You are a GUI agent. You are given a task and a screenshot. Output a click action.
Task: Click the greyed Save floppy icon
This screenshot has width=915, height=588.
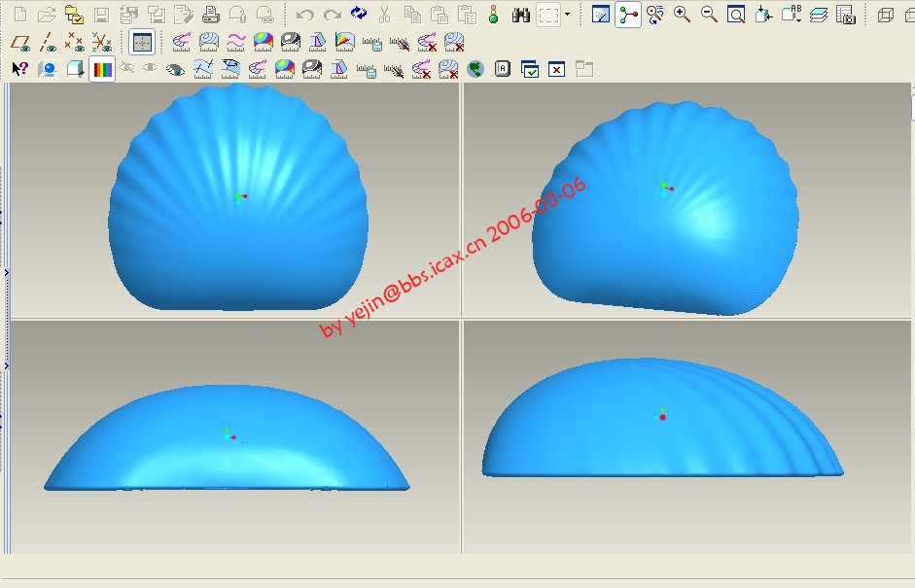[101, 15]
